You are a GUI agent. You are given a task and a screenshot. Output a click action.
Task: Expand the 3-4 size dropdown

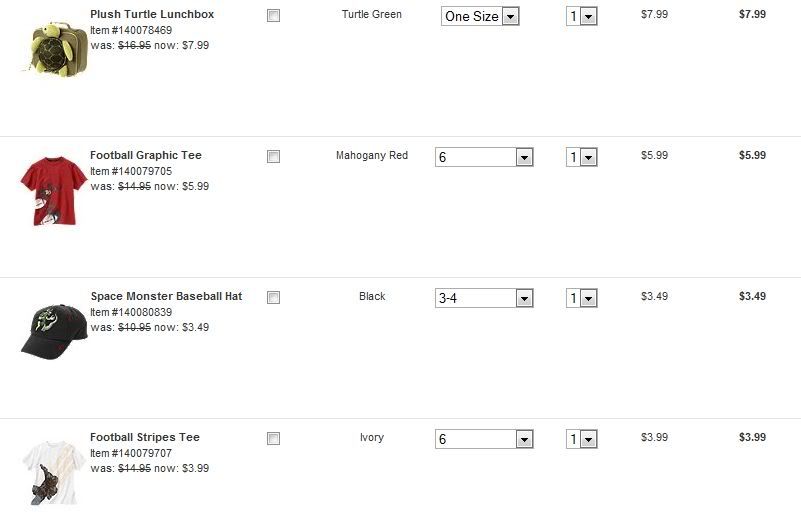click(x=484, y=298)
